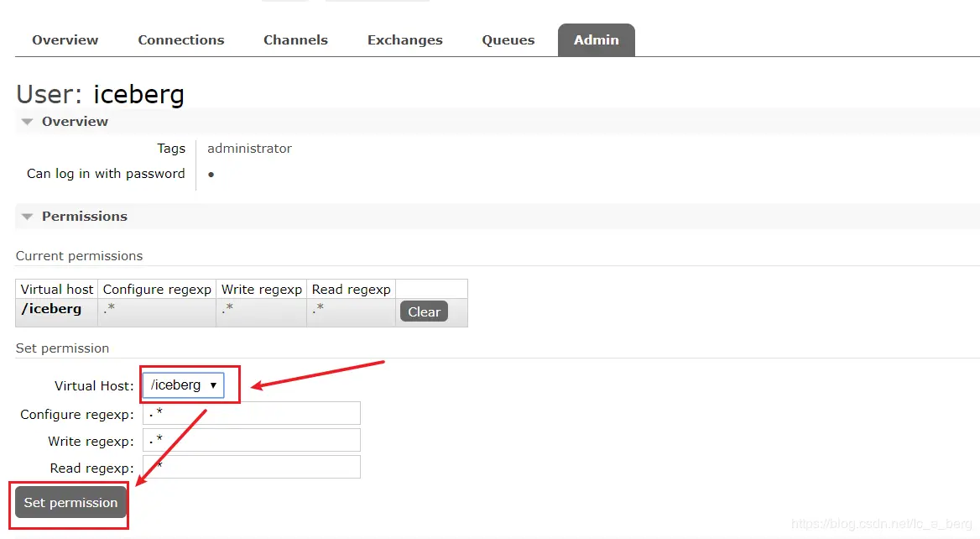Click the Configure regexp: form label
The image size is (980, 539).
point(77,415)
